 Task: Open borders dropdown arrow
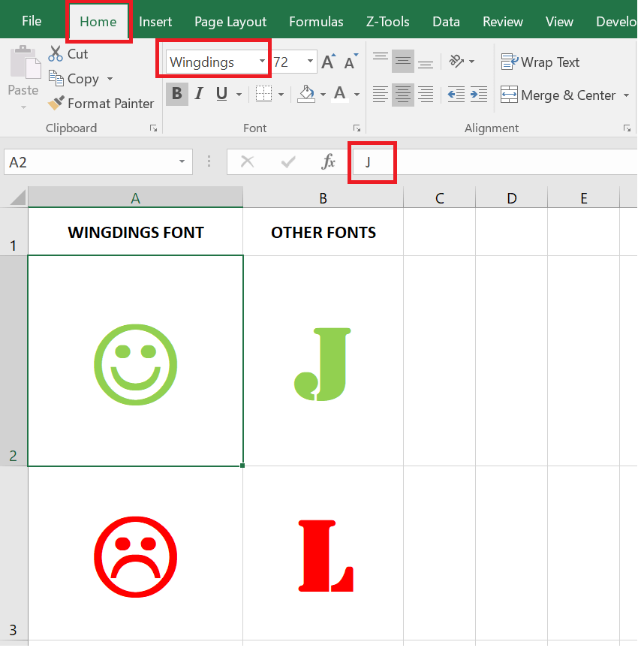(x=281, y=95)
